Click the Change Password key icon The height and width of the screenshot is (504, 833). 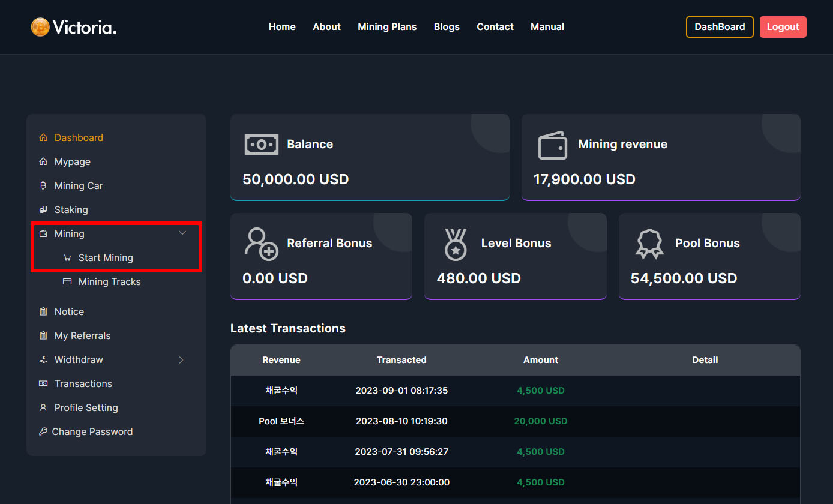pyautogui.click(x=43, y=432)
